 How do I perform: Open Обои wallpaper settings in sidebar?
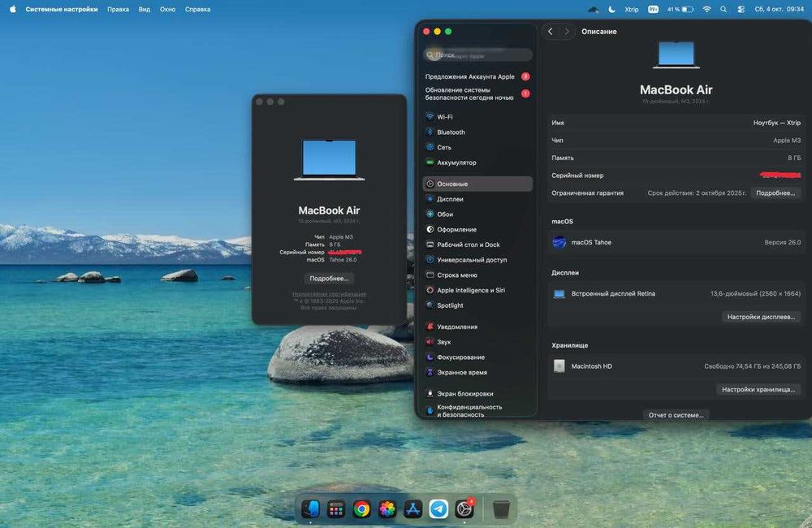477,214
